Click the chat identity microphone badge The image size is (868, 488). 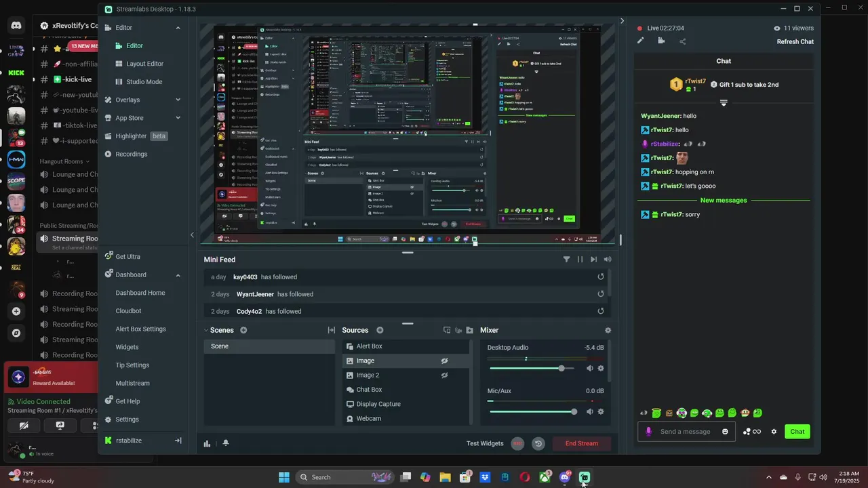(x=649, y=431)
